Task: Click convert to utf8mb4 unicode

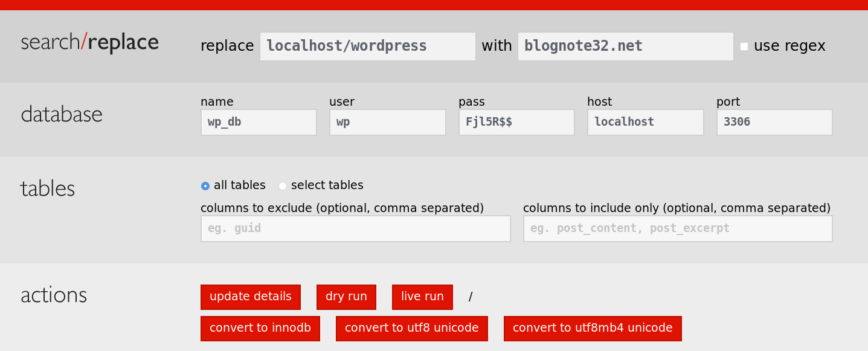Action: point(592,328)
